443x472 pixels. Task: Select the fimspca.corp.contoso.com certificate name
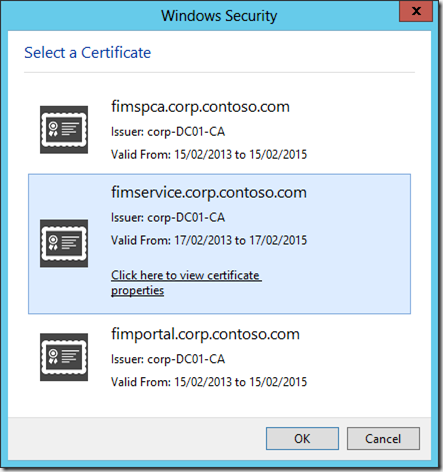coord(200,107)
